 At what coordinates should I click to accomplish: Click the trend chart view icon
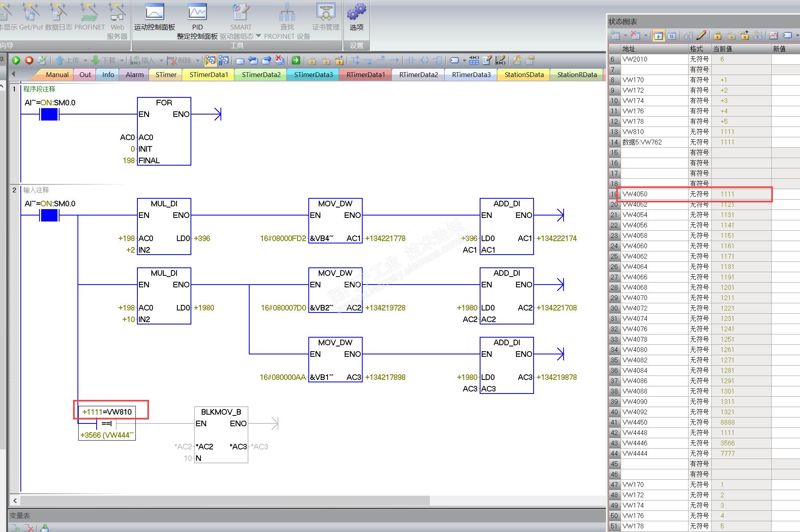tap(773, 36)
